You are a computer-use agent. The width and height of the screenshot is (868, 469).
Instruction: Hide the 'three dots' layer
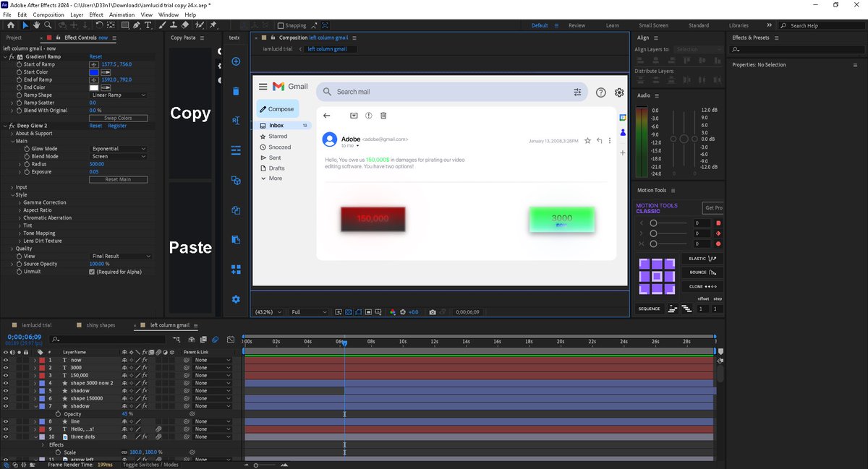click(x=6, y=436)
